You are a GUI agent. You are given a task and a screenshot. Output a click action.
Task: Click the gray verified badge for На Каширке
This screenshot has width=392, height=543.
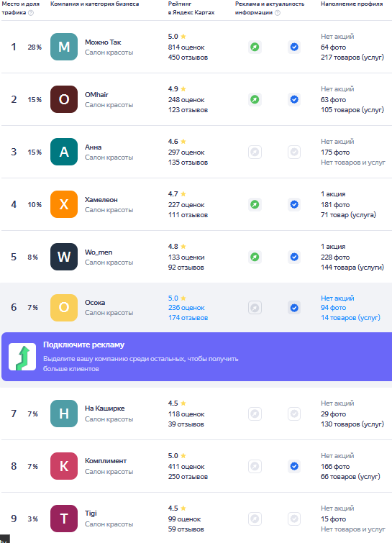[x=294, y=414]
